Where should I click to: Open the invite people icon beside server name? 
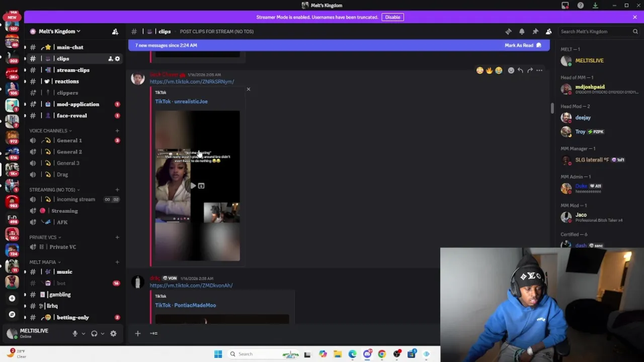[115, 31]
